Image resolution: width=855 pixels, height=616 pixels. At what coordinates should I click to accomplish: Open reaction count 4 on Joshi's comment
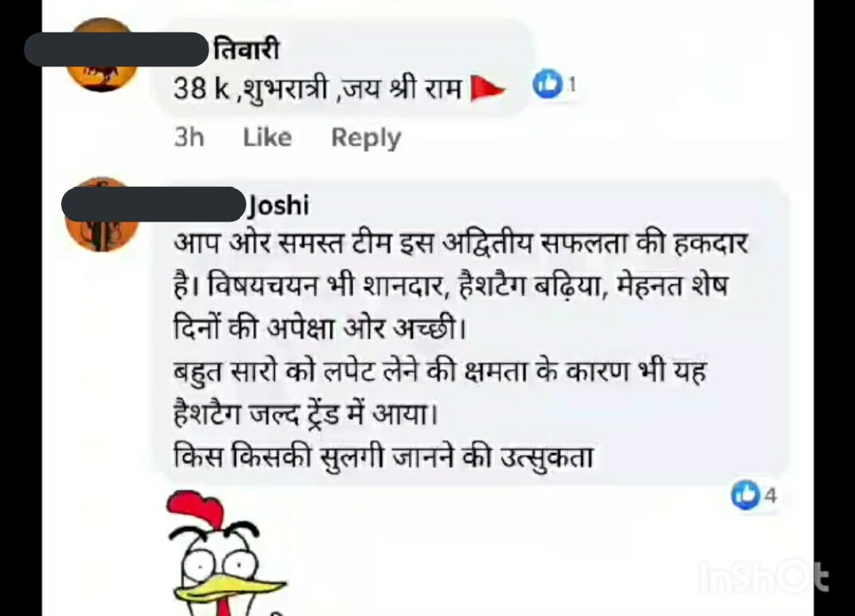[770, 496]
